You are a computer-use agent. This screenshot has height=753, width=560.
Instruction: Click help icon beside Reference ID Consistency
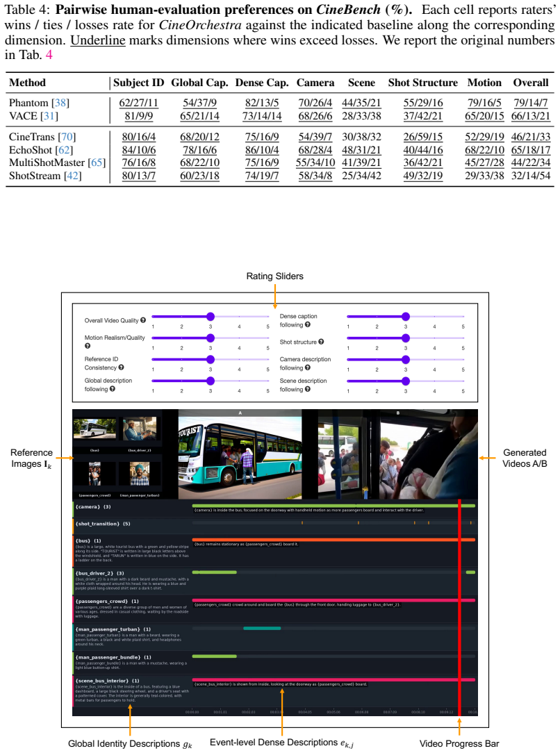(x=122, y=367)
